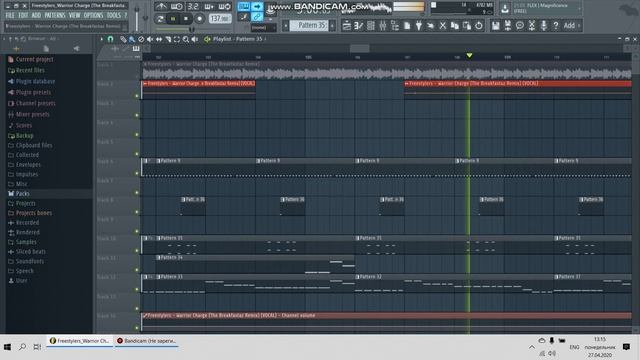Image resolution: width=640 pixels, height=360 pixels.
Task: Click the download icon beside the FLEX panel
Action: pyautogui.click(x=505, y=9)
